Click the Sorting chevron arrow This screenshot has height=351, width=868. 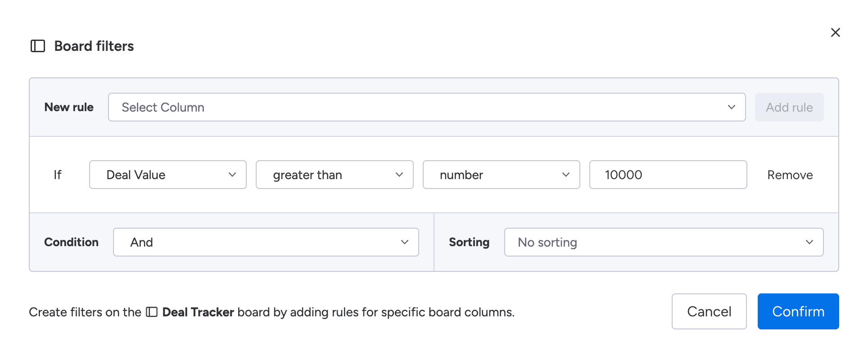[x=809, y=242]
